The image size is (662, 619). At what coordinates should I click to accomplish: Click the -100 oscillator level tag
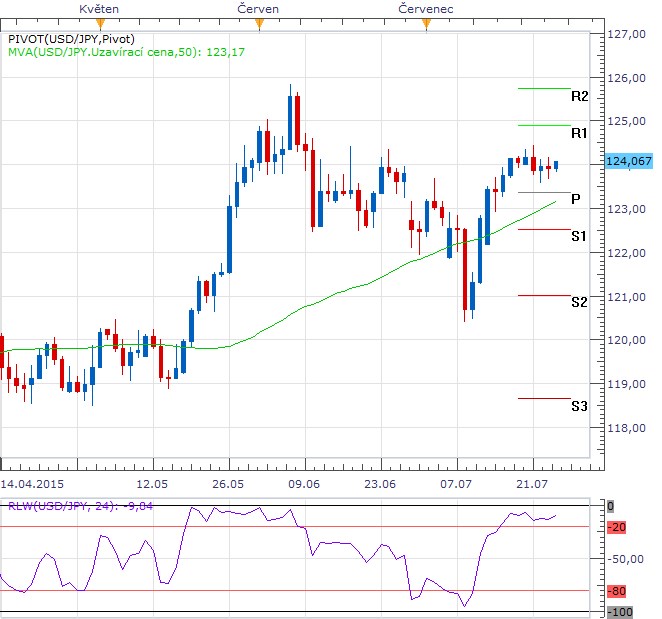click(620, 612)
